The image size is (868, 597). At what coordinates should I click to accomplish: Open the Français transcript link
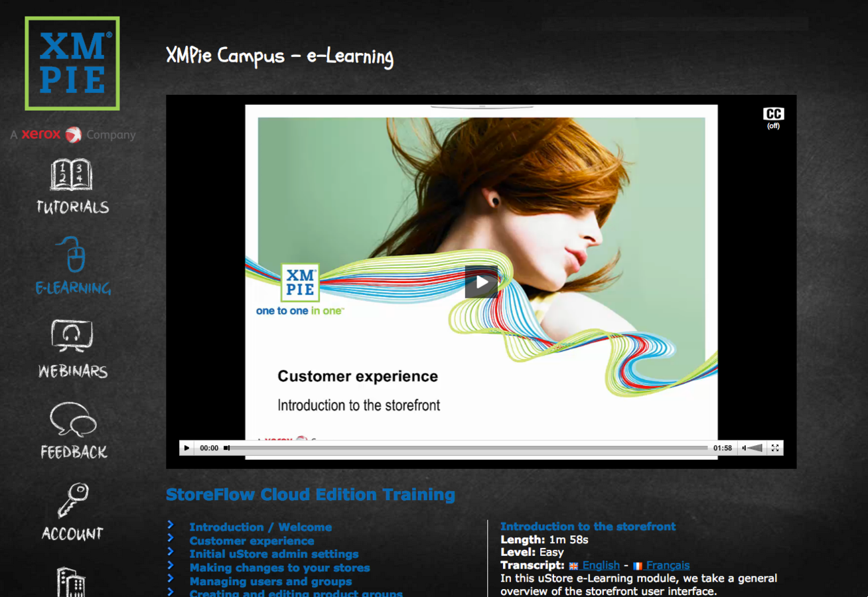coord(668,565)
